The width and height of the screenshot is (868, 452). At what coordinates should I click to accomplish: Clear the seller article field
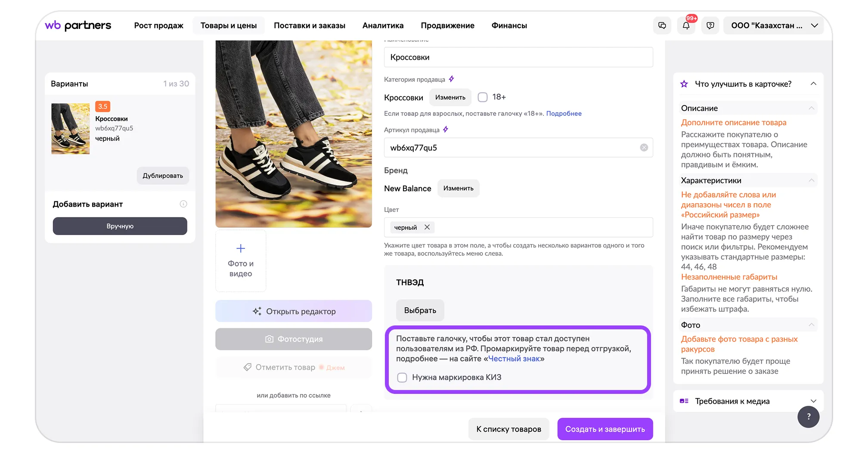click(x=644, y=148)
